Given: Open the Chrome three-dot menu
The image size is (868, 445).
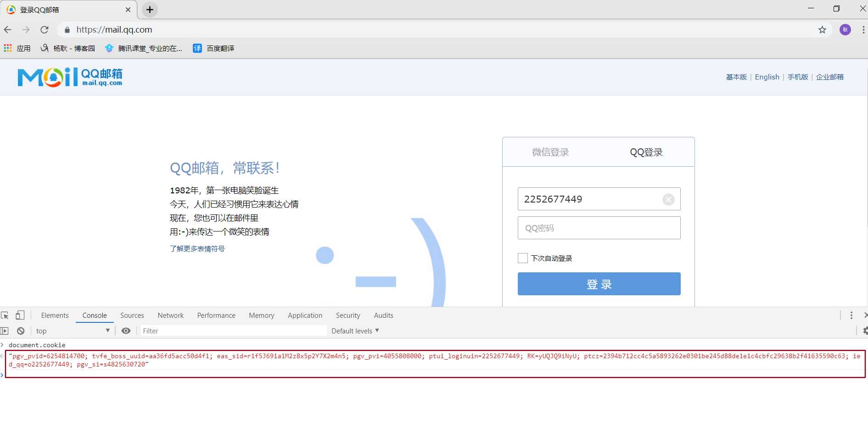Looking at the screenshot, I should tap(863, 30).
